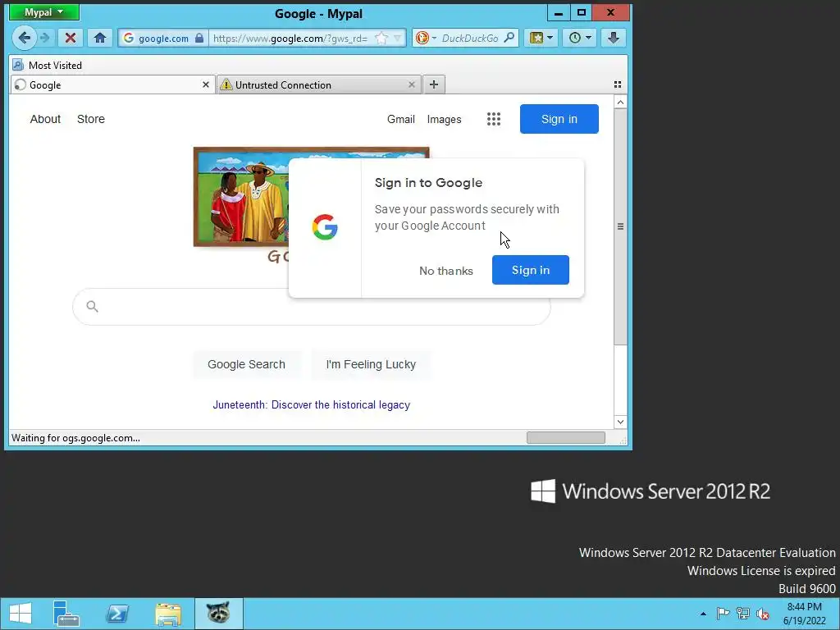Click the DuckDuckGo search field
840x630 pixels.
tap(470, 38)
